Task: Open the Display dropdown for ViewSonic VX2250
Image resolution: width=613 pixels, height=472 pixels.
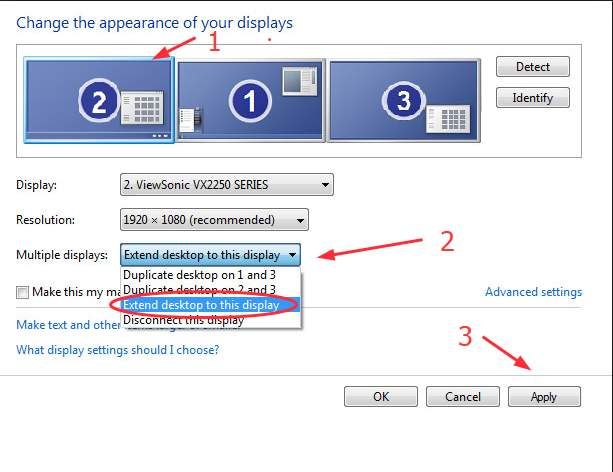Action: (226, 185)
